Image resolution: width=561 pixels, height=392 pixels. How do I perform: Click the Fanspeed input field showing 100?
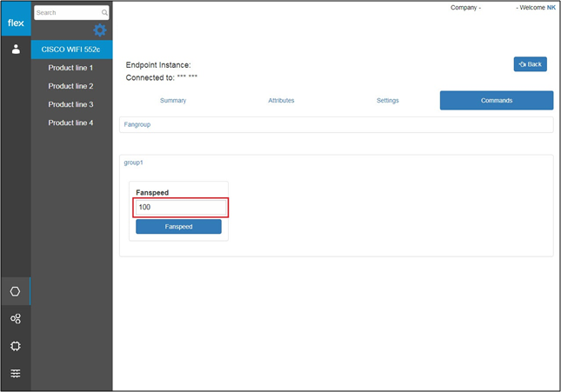[181, 207]
